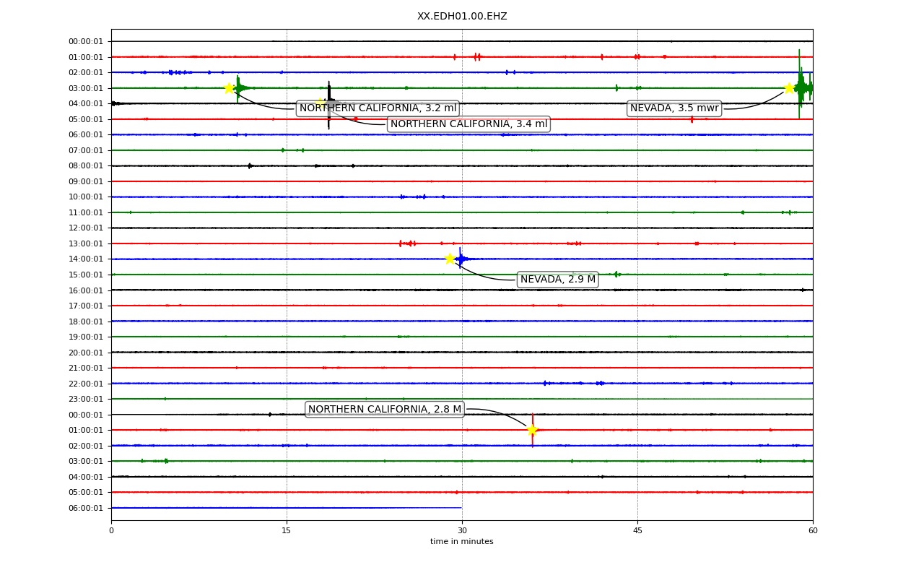
Task: Select the NORTHERN CALIFORNIA, 2.8 M label
Action: (x=385, y=409)
